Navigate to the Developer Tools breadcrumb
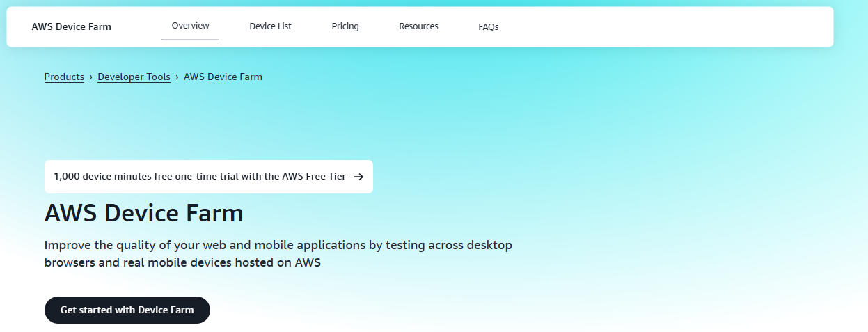This screenshot has width=868, height=332. (x=134, y=77)
